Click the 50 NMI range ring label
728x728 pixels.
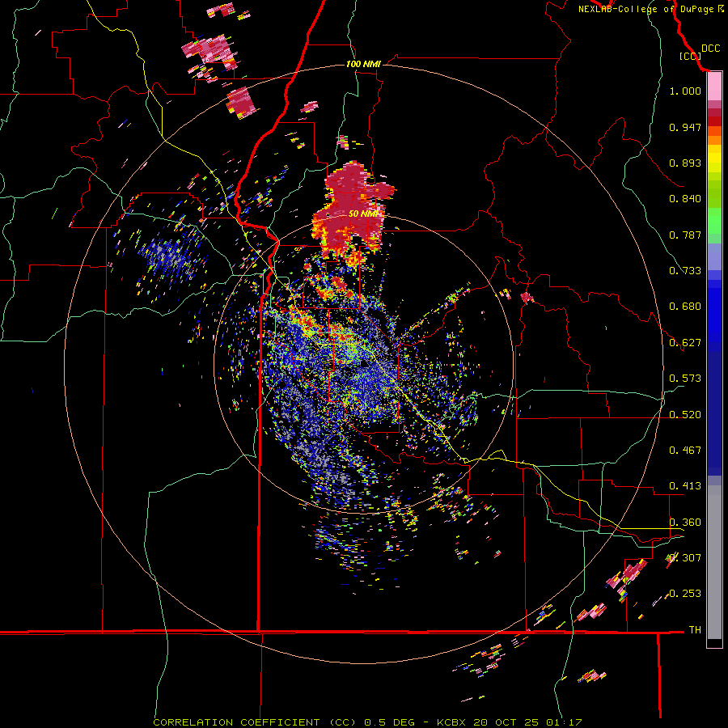(364, 214)
